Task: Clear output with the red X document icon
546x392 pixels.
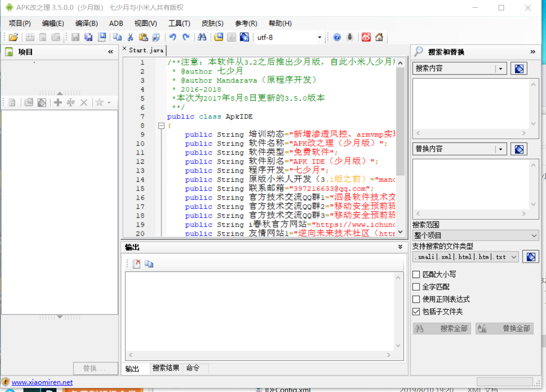Action: click(137, 264)
